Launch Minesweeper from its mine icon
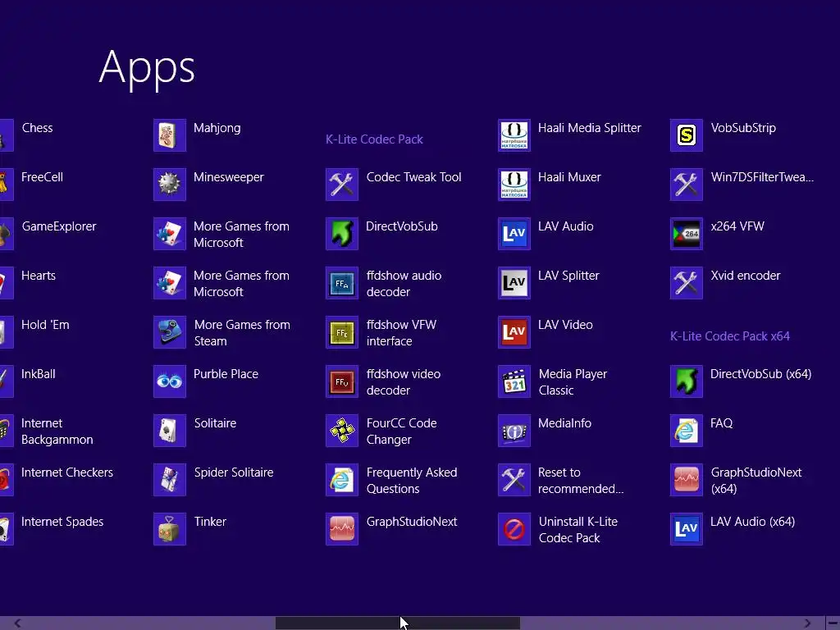The image size is (840, 630). point(169,185)
